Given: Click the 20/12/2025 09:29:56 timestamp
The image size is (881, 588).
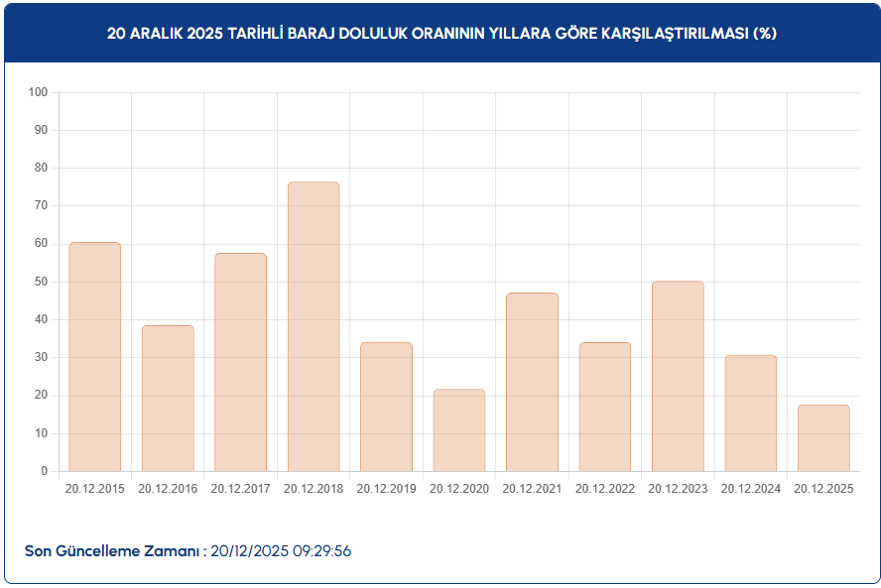Looking at the screenshot, I should pos(281,551).
